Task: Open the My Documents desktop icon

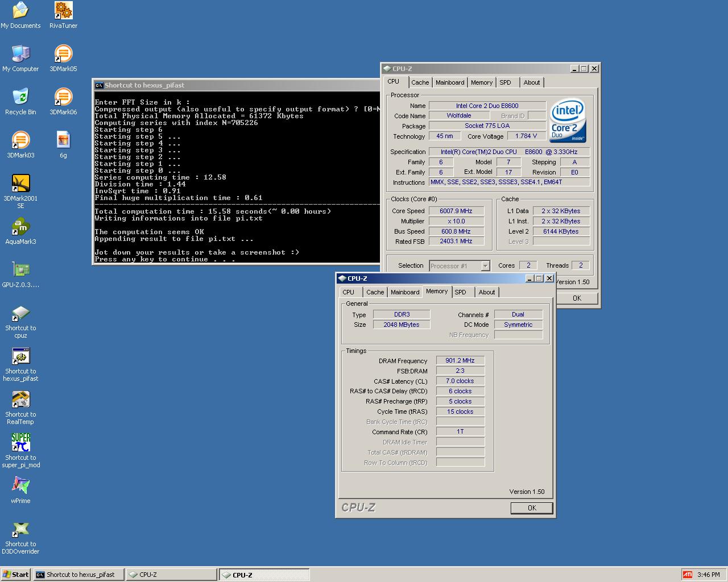Action: [20, 15]
